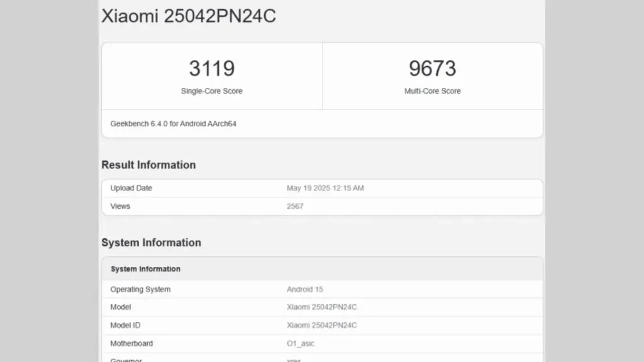Select the single-core score 3119
The image size is (644, 362).
coord(212,68)
